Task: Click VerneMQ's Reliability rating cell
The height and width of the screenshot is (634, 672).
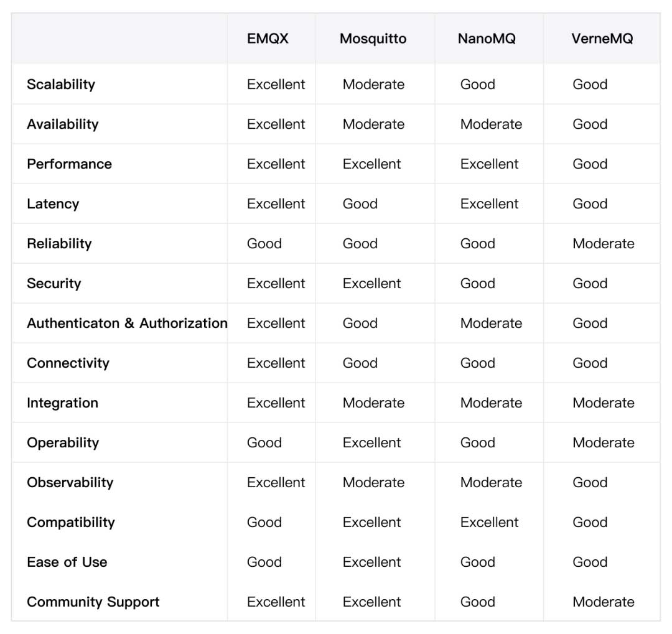Action: pos(603,243)
